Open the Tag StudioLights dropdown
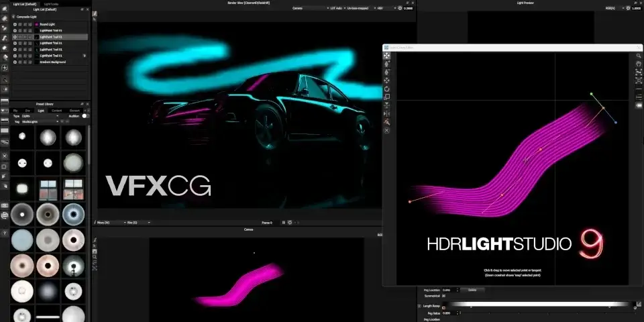 tap(40, 122)
